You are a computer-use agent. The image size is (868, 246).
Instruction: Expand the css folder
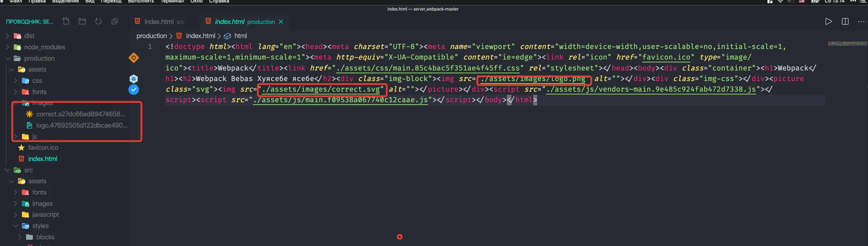[x=15, y=81]
